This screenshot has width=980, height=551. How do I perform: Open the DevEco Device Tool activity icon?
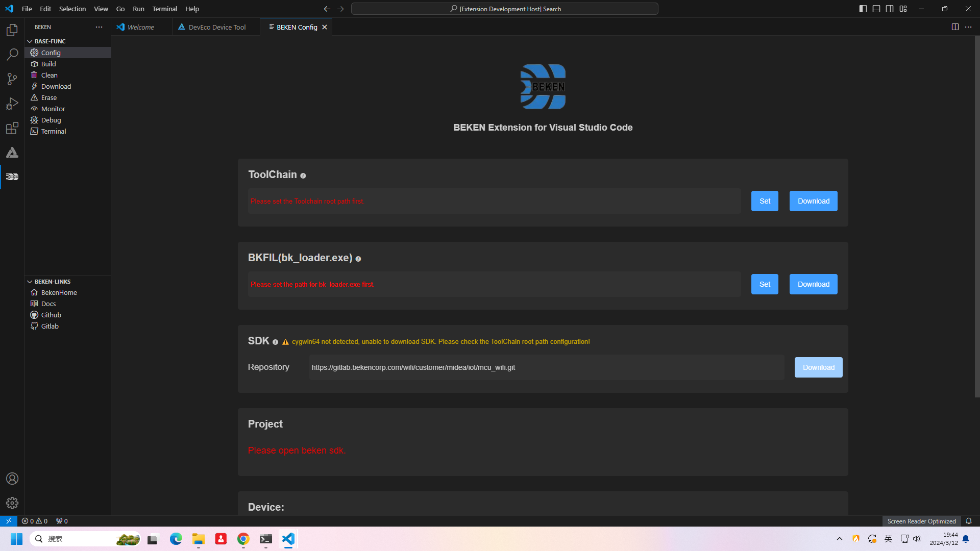click(x=12, y=153)
